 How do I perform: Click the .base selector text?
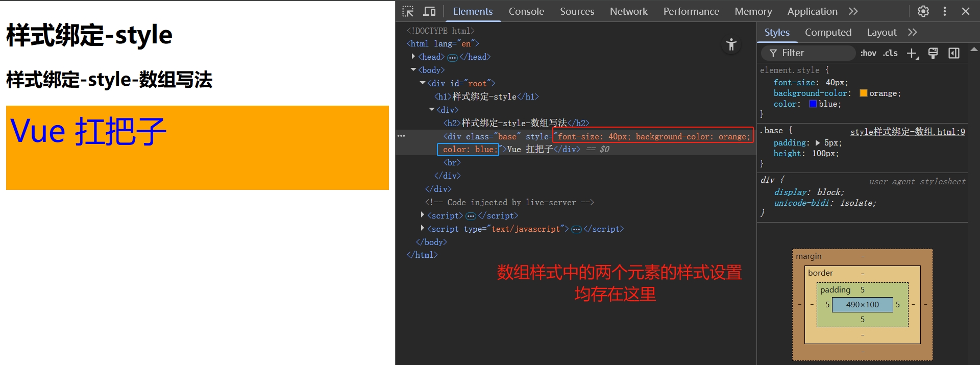(771, 131)
